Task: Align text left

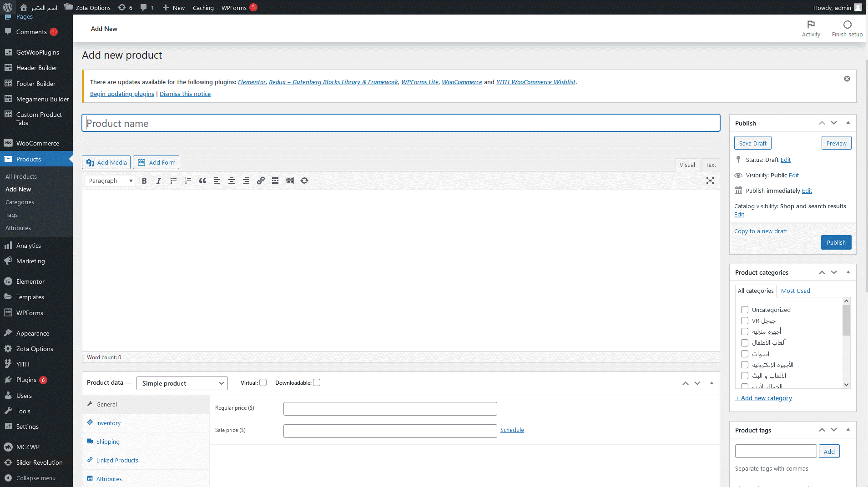Action: (x=217, y=181)
